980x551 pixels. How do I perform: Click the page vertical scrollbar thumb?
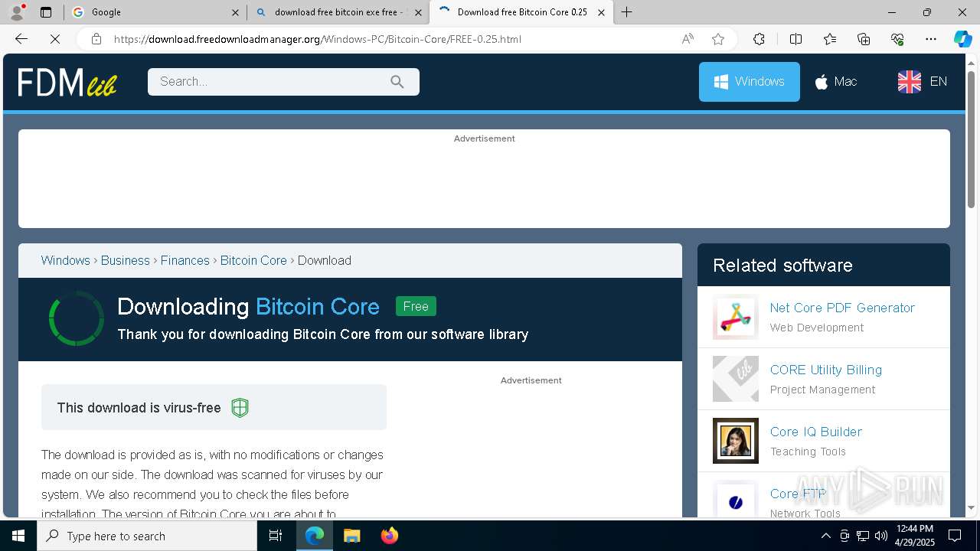tap(972, 139)
